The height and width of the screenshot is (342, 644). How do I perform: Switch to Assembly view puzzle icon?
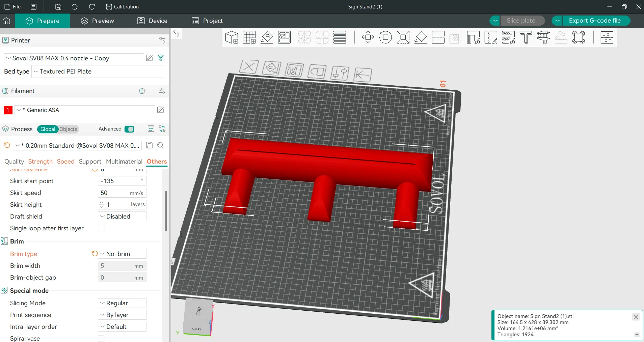coord(607,37)
